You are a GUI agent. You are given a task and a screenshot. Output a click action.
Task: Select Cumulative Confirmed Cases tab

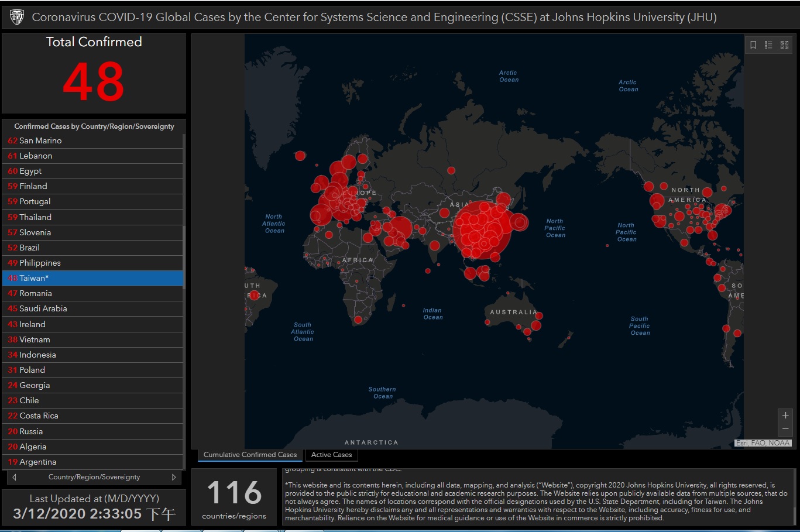pyautogui.click(x=250, y=455)
